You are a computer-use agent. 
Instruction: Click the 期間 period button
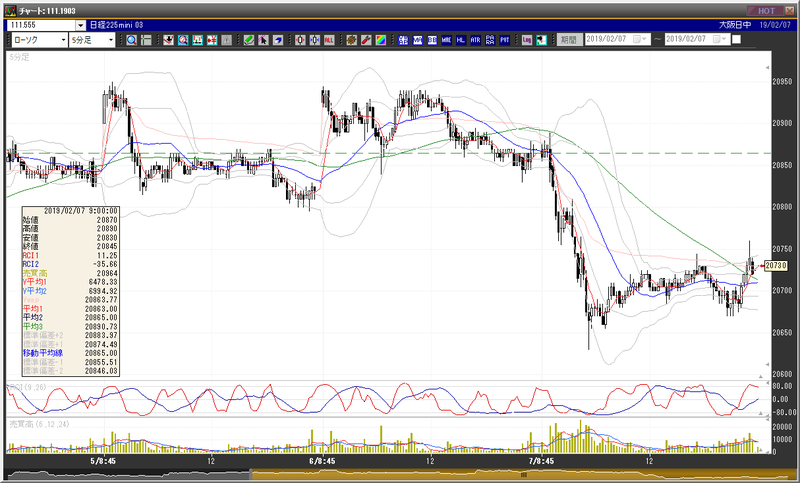(569, 39)
